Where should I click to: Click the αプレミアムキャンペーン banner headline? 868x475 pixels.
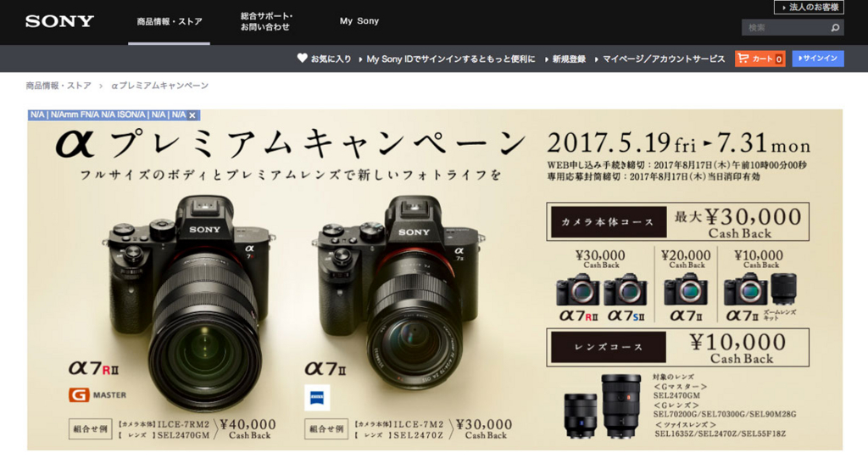[x=291, y=144]
